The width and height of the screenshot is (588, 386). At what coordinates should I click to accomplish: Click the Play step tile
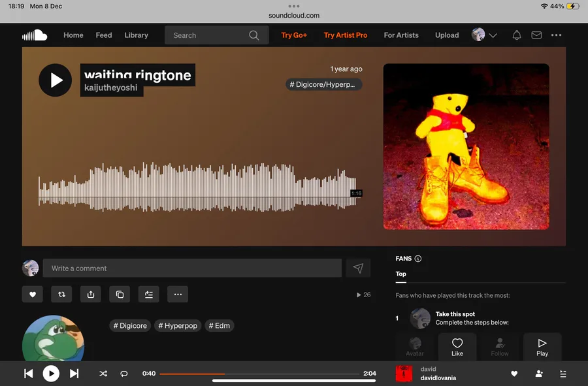(542, 347)
